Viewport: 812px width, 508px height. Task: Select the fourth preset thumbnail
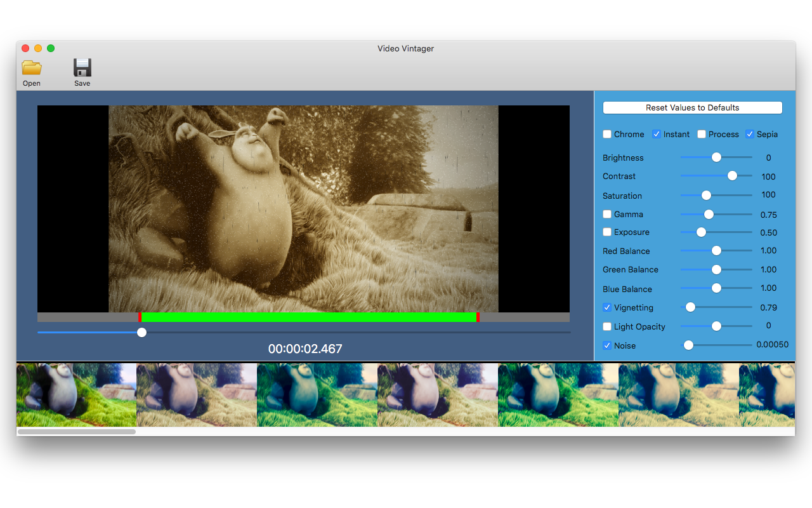(438, 394)
